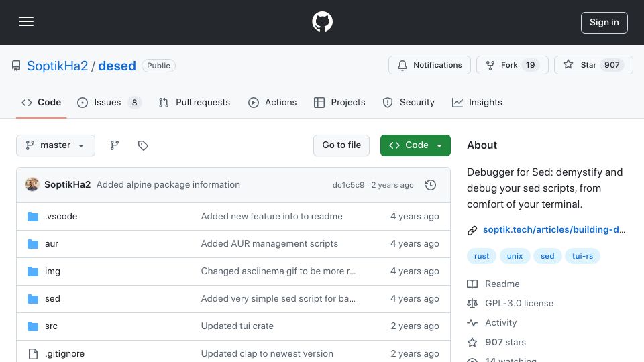This screenshot has width=644, height=362.
Task: Click the .vscode folder icon
Action: [33, 217]
